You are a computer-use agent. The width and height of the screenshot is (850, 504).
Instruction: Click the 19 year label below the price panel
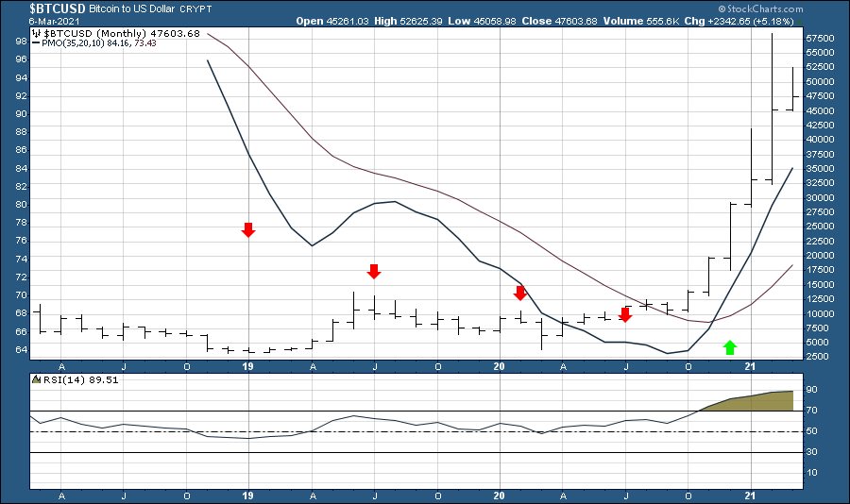[248, 364]
